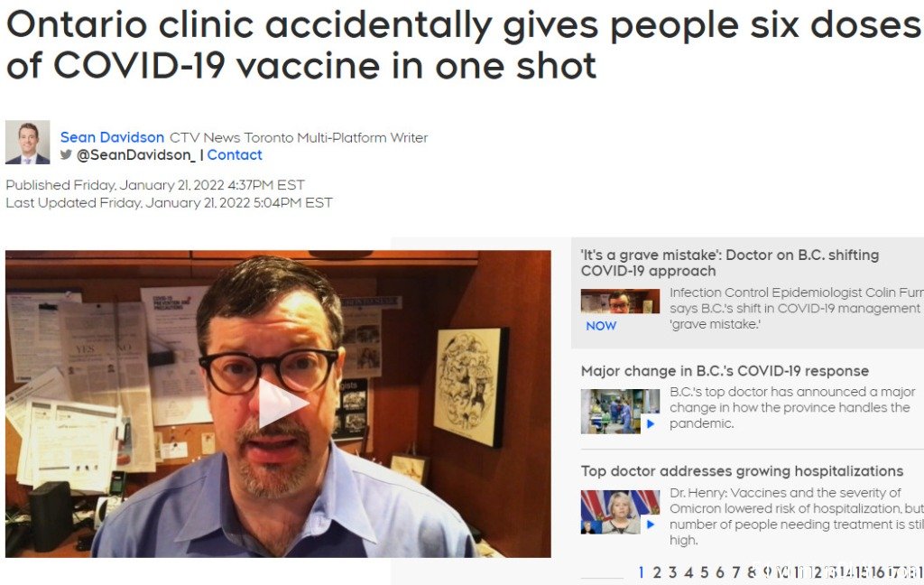Select playlist page 1
The height and width of the screenshot is (585, 924).
[x=642, y=572]
